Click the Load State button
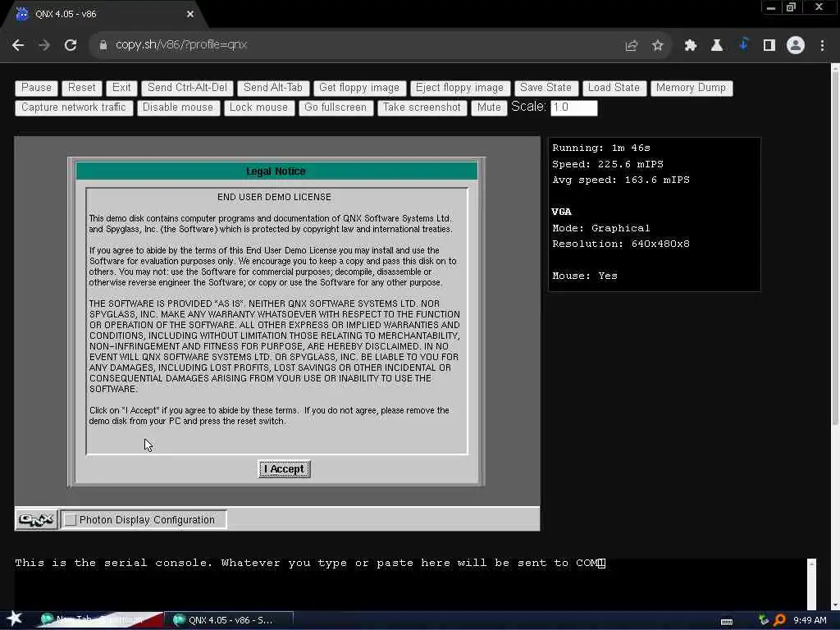Screen dimensions: 840x630 tap(614, 88)
